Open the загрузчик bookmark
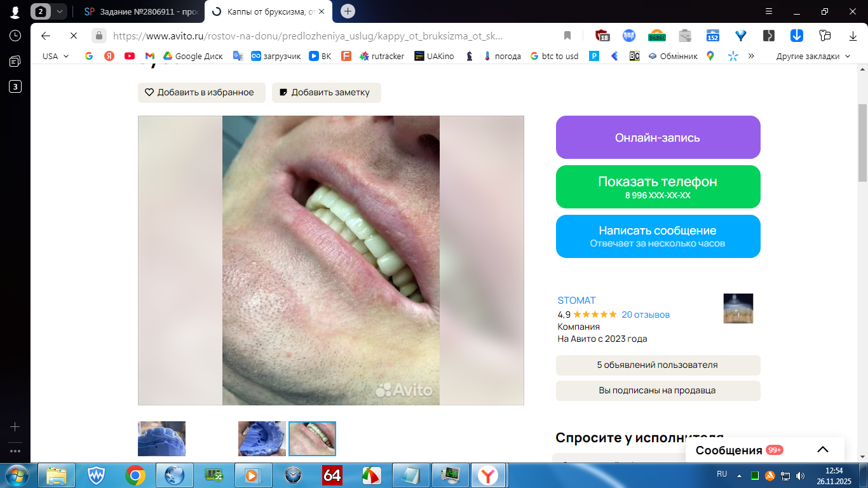The width and height of the screenshot is (868, 488). pos(276,56)
